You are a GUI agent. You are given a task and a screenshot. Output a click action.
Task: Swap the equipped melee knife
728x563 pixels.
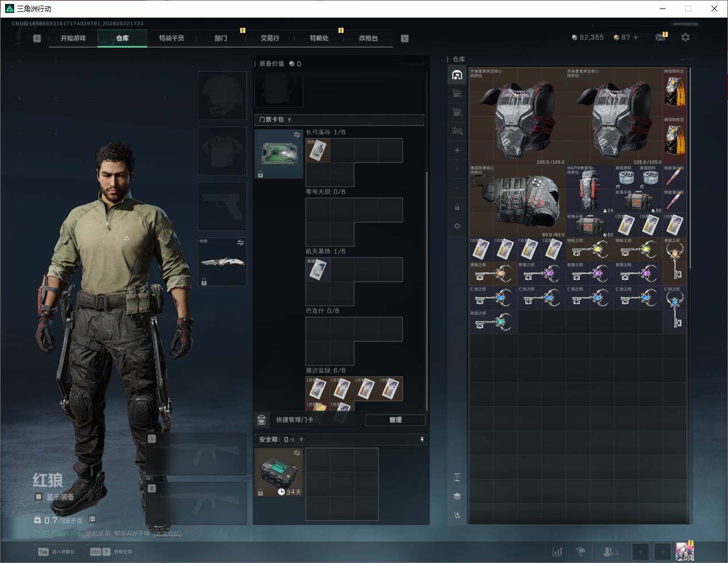[240, 242]
